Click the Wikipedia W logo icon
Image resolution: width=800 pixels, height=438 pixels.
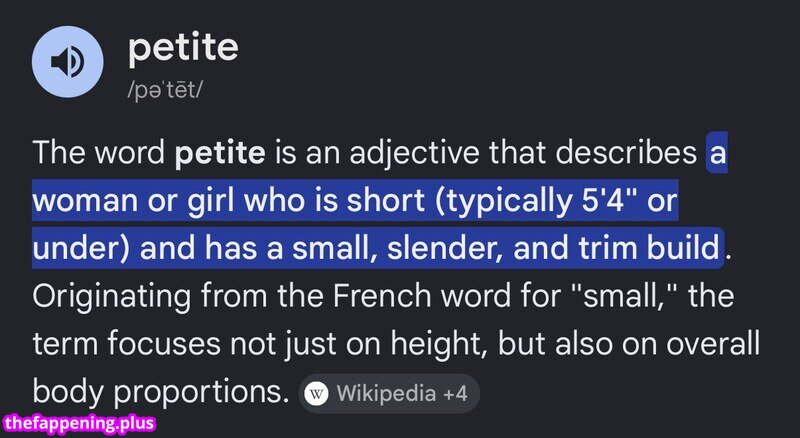(316, 394)
